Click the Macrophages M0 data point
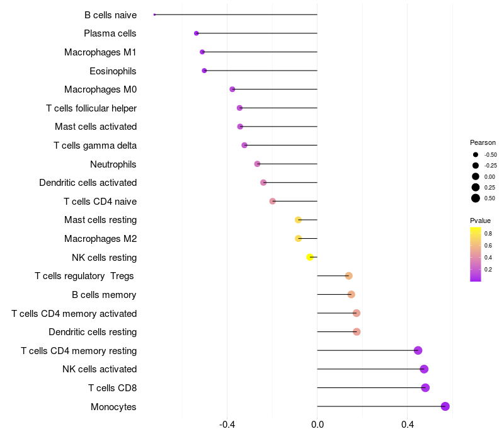This screenshot has height=441, width=504. tap(232, 89)
